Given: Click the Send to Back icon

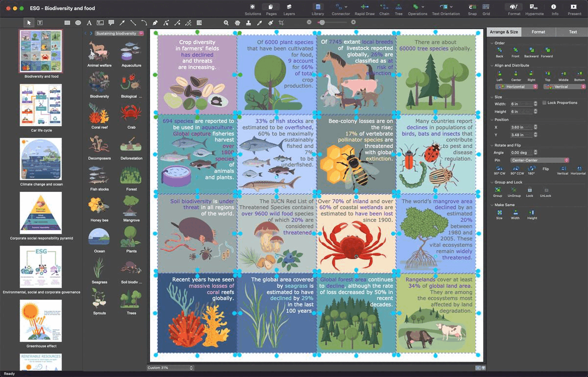Looking at the screenshot, I should (499, 50).
